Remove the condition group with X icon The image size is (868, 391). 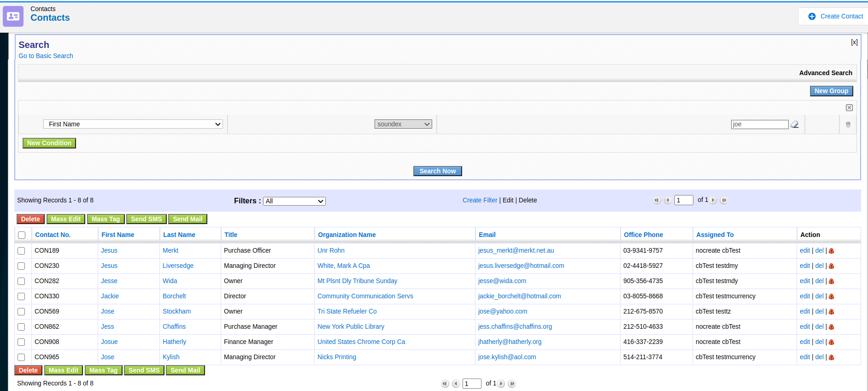(849, 107)
